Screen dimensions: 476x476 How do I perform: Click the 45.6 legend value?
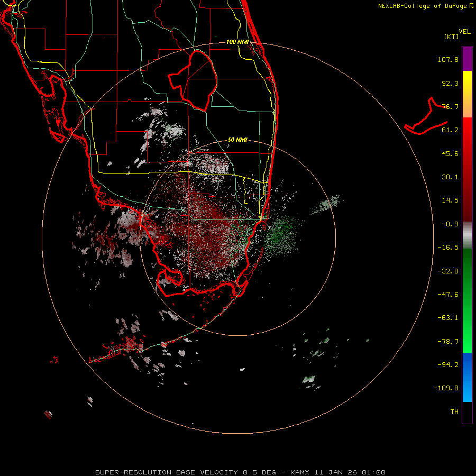tap(450, 153)
